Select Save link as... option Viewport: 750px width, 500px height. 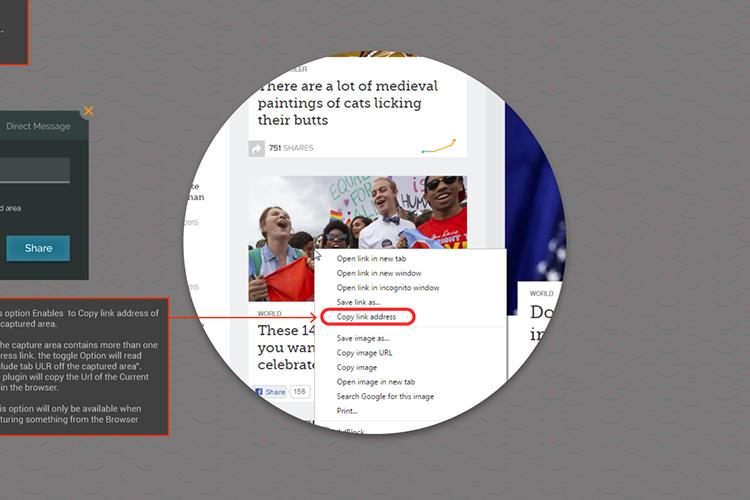pyautogui.click(x=358, y=302)
